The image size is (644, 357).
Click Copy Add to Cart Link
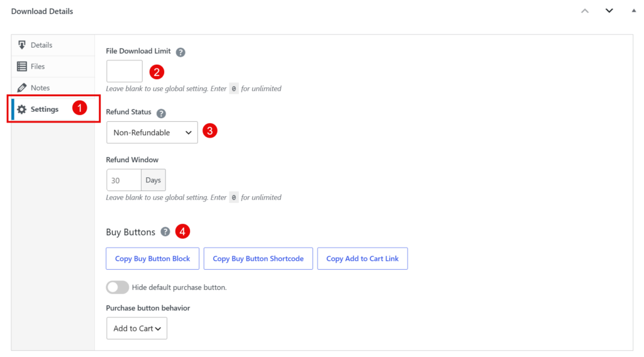point(363,258)
